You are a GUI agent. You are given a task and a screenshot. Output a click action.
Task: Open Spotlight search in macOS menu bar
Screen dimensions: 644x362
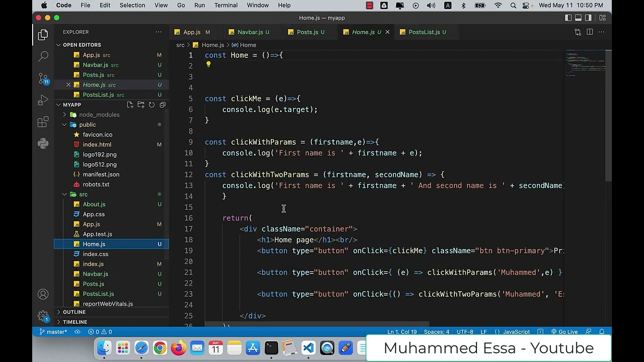(x=513, y=6)
